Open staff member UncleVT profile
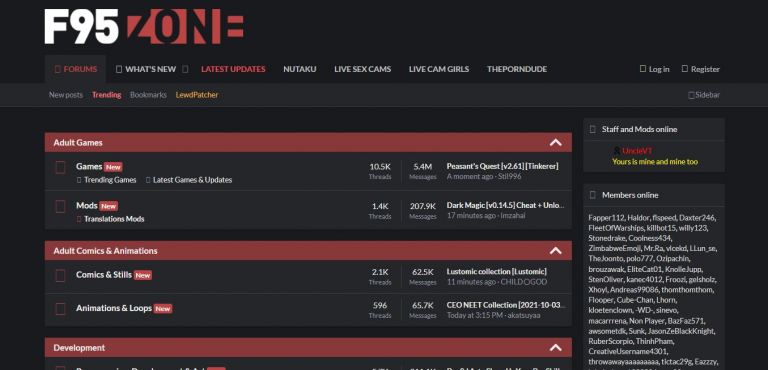Screen dimensions: 768x370 [x=637, y=151]
